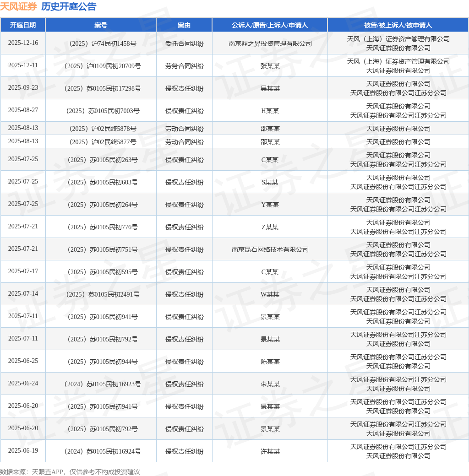The width and height of the screenshot is (469, 476).
Task: Click the 委托合同纠纷 cause cell
Action: coord(184,43)
